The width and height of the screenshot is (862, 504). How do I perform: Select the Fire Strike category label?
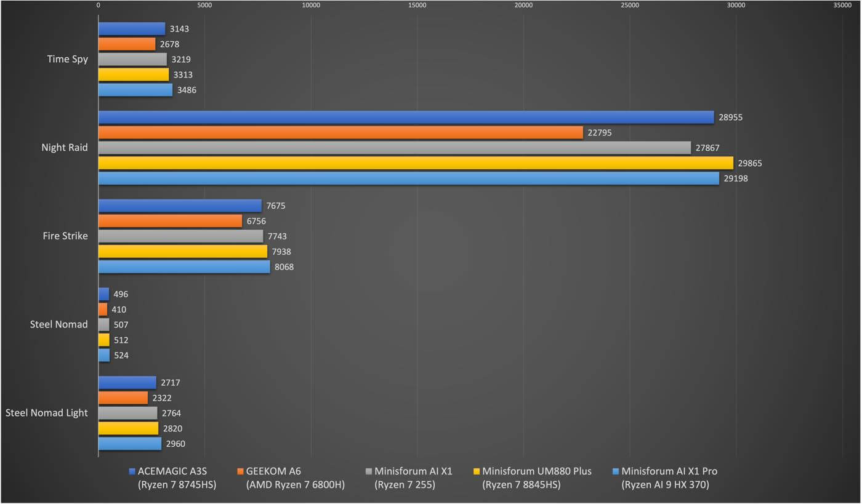coord(65,236)
